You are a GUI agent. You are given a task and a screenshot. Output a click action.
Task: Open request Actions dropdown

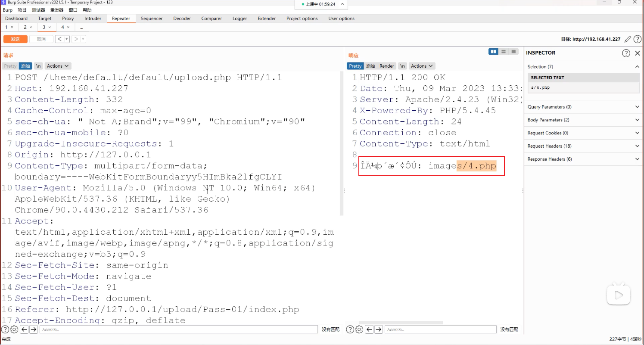[x=58, y=66]
